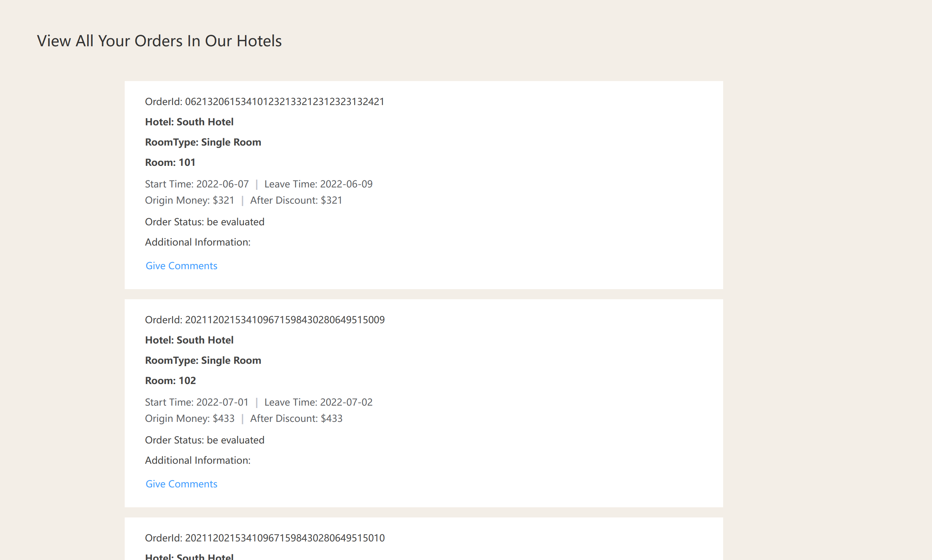
Task: Click 'Hotel: South Hotel' in Room 102 card
Action: point(189,340)
